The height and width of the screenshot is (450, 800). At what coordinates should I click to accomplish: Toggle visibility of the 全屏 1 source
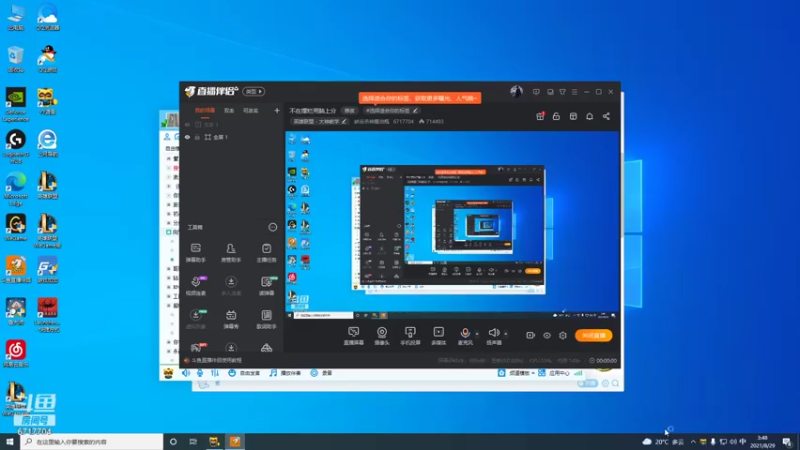coord(187,137)
